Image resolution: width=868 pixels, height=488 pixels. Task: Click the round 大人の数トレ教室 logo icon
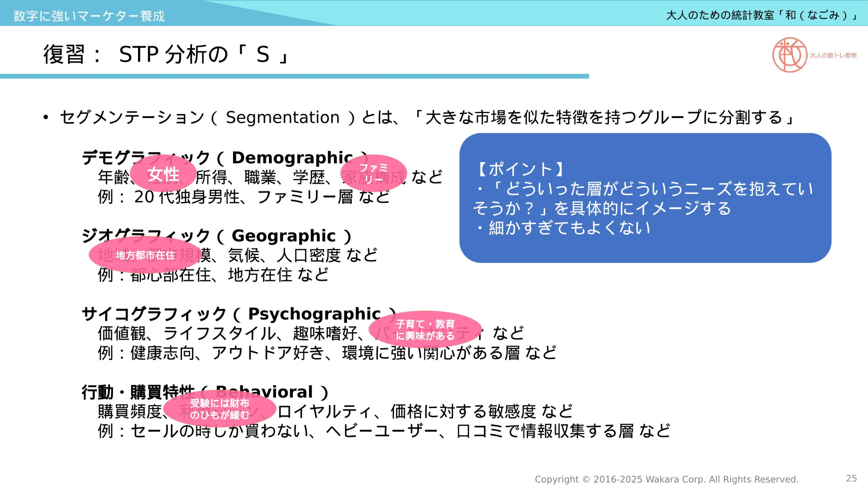790,55
